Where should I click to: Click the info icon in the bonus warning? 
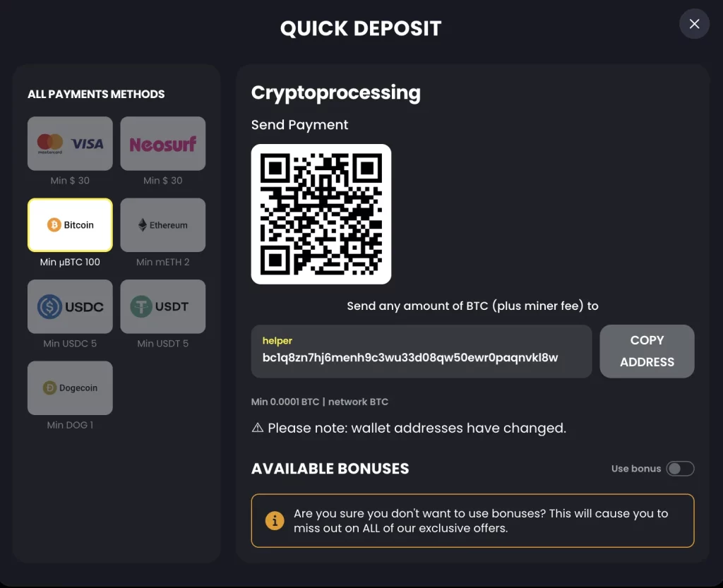point(274,522)
